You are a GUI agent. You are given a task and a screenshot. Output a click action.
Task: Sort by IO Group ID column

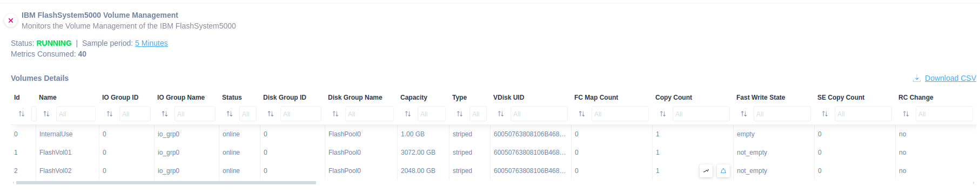(110, 114)
